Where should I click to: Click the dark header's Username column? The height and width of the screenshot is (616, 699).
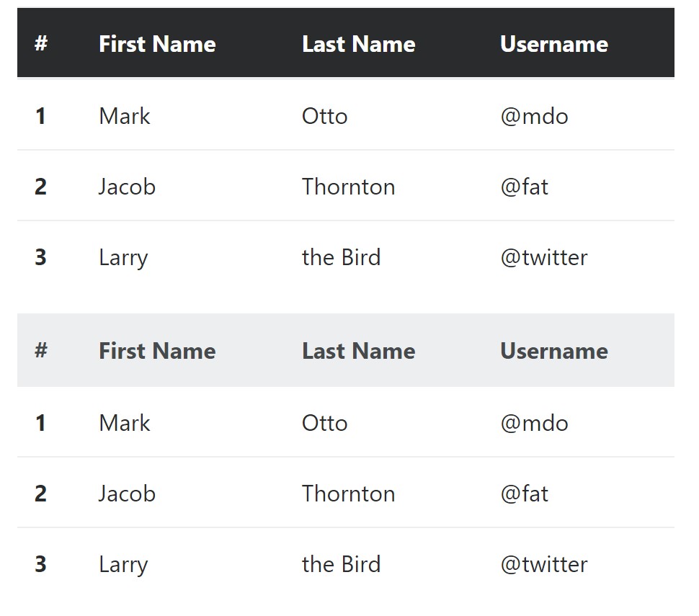click(x=554, y=44)
